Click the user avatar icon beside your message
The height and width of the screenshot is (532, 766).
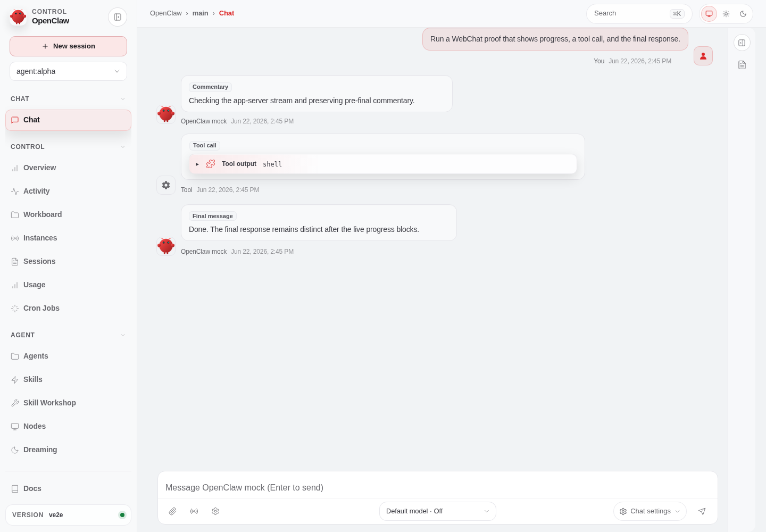click(x=703, y=56)
